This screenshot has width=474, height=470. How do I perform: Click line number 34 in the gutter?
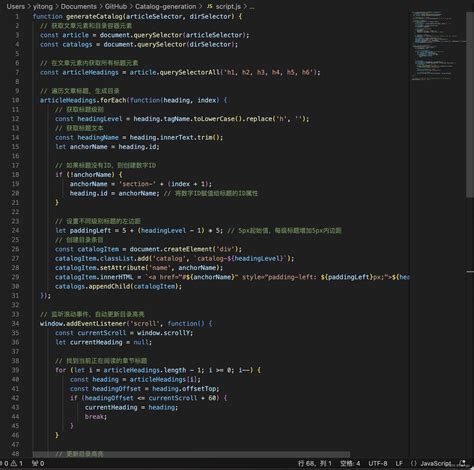click(15, 323)
